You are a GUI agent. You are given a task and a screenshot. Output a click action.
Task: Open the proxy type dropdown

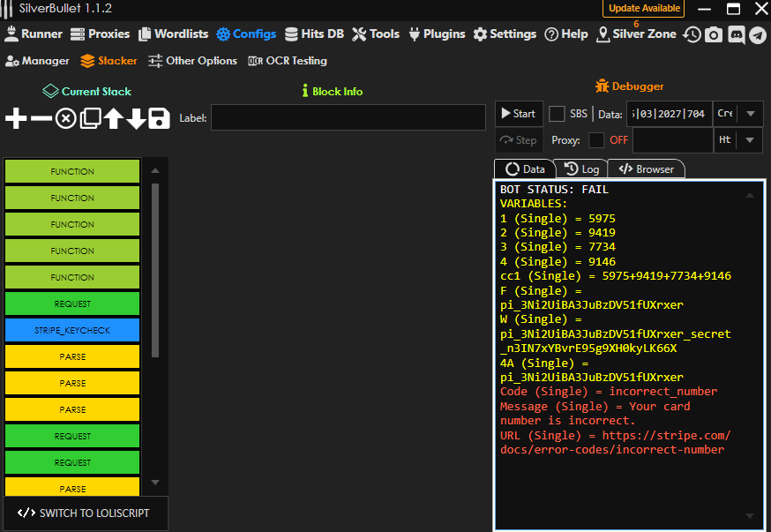point(750,140)
